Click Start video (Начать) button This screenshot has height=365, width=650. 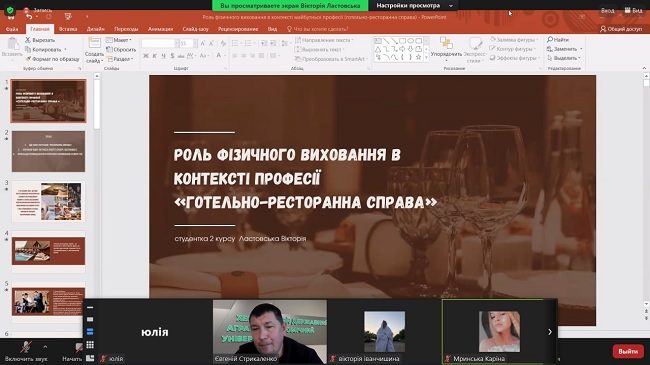(x=73, y=352)
